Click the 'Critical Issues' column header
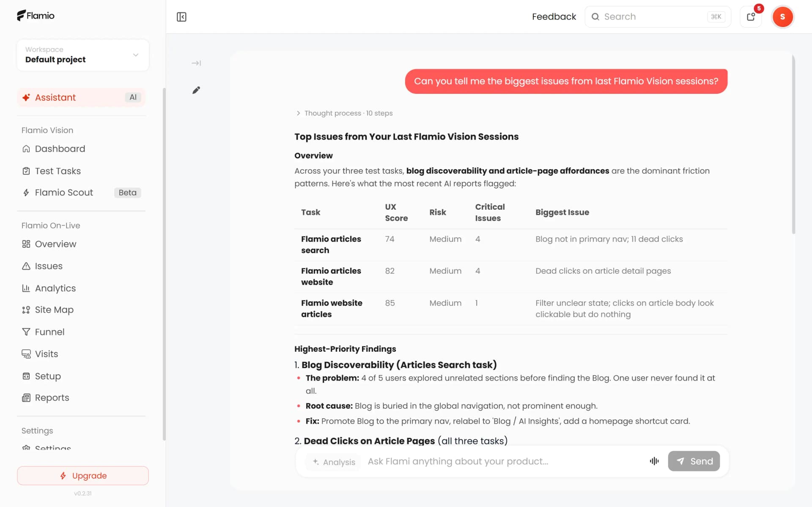This screenshot has width=812, height=507. click(x=490, y=212)
